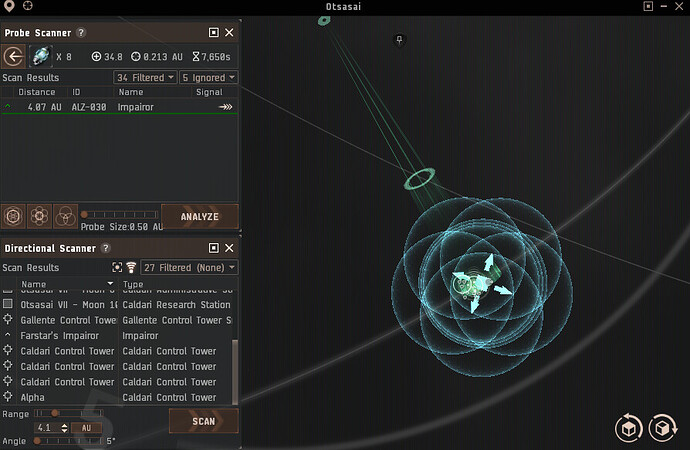Apply the three-circle custom formation icon
Image resolution: width=690 pixels, height=450 pixels.
point(65,216)
